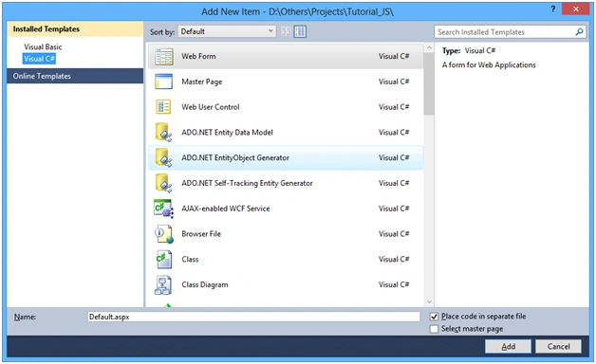Click the Browser File template icon

coord(164,234)
